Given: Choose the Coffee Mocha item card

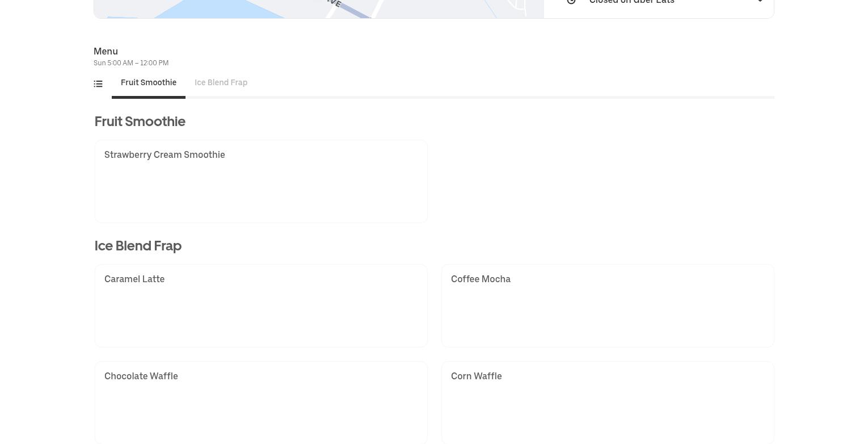Looking at the screenshot, I should pyautogui.click(x=608, y=305).
